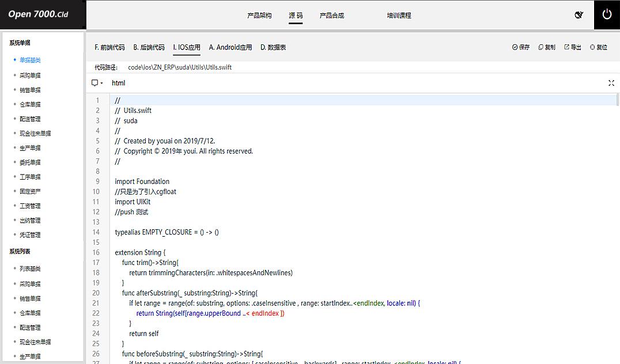The image size is (620, 364).
Task: Switch to the F. 前端代码 tab
Action: tap(109, 47)
